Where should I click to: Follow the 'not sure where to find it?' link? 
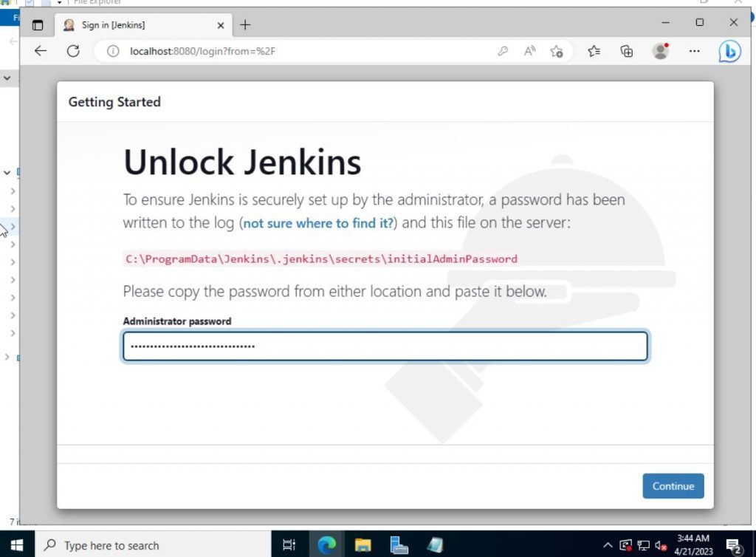pos(317,222)
